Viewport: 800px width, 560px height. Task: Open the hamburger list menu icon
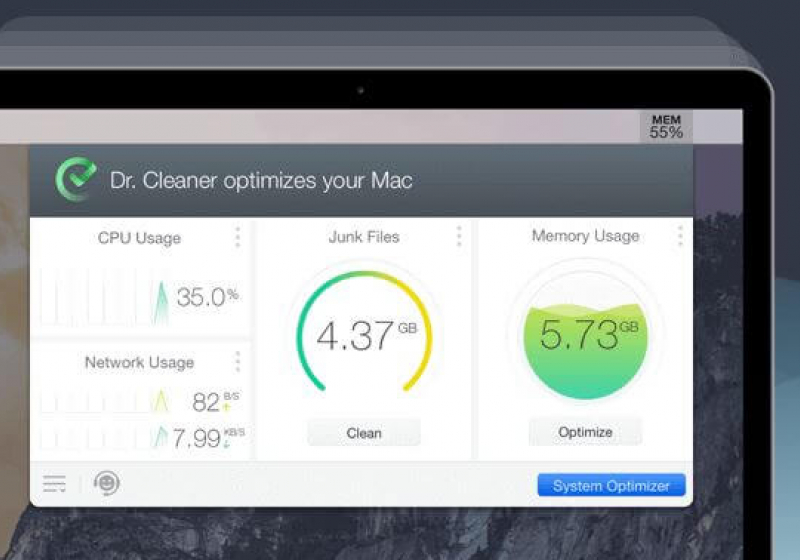click(54, 485)
